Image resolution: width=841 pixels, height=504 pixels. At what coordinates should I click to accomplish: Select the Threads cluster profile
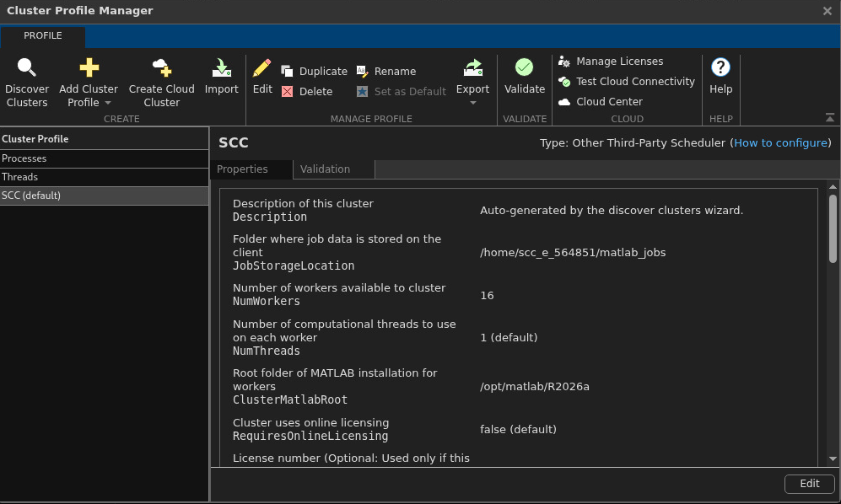[x=104, y=177]
